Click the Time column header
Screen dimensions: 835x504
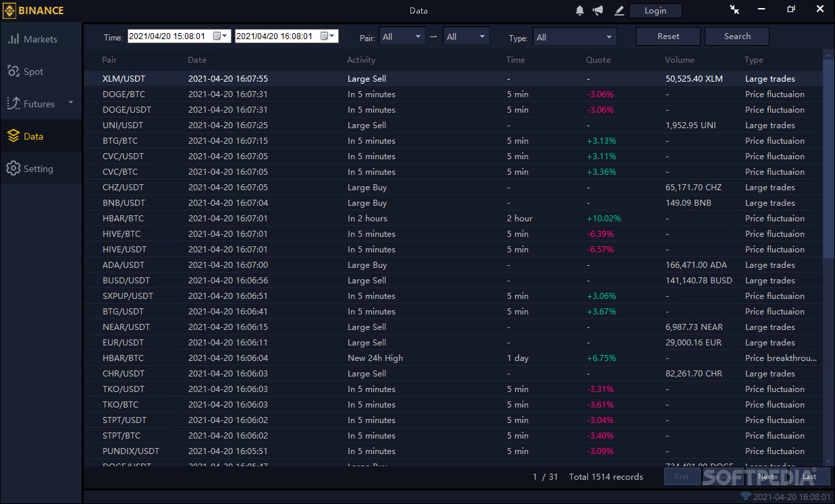pos(516,60)
